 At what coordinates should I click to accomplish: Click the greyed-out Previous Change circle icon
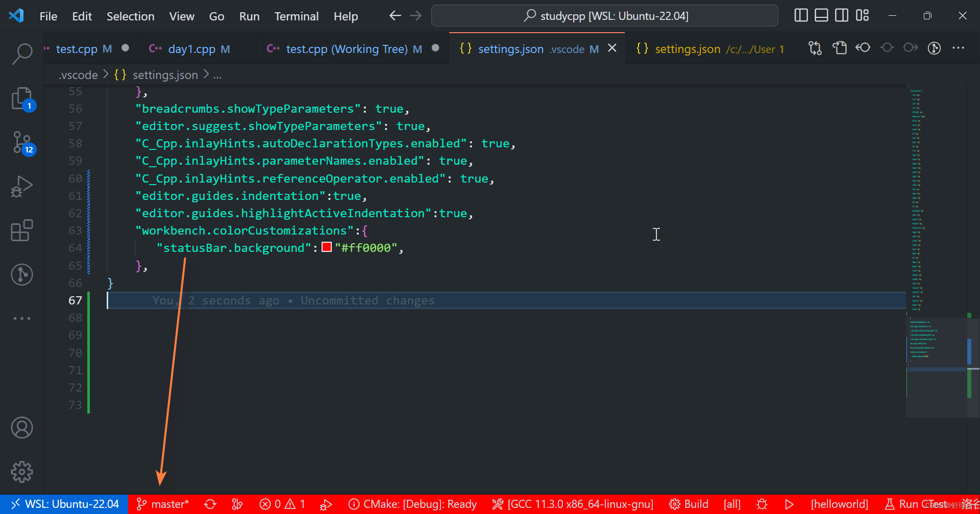(887, 48)
